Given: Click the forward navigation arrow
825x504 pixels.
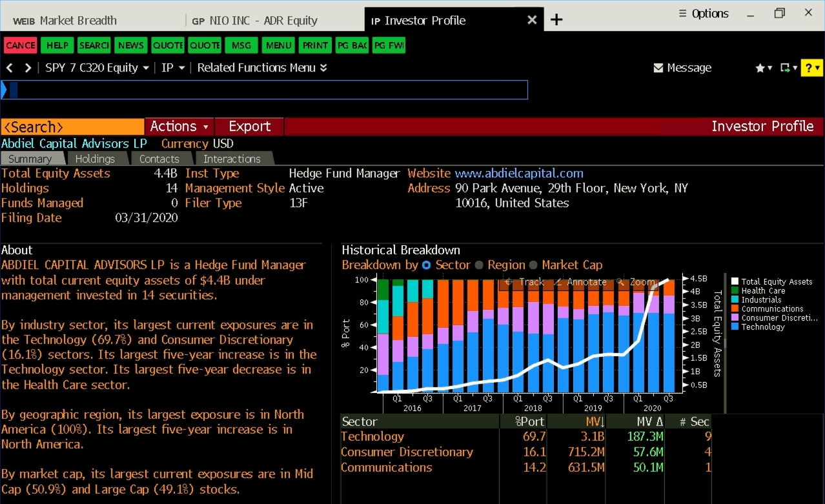Looking at the screenshot, I should click(x=28, y=68).
